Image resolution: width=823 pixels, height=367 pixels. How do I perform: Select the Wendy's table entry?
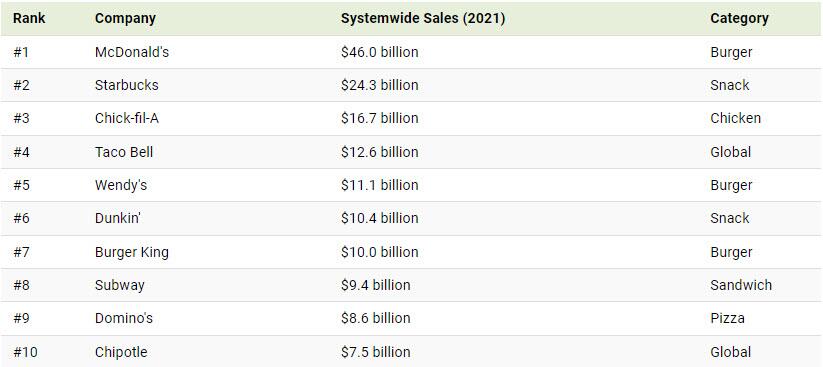121,185
